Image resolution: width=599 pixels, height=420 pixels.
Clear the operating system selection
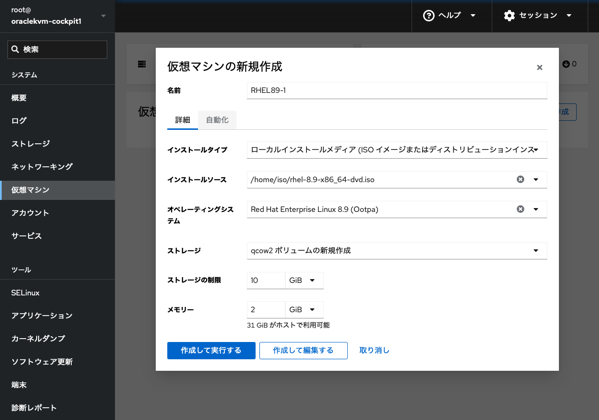(520, 209)
